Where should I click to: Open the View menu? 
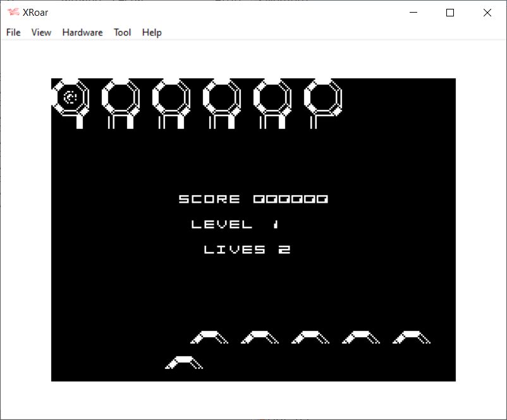[x=41, y=32]
